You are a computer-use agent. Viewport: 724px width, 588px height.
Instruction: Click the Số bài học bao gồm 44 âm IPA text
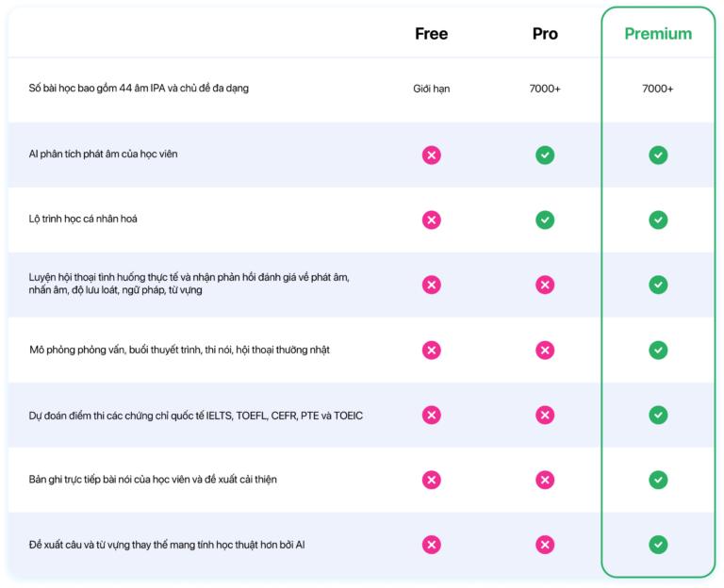pyautogui.click(x=139, y=89)
